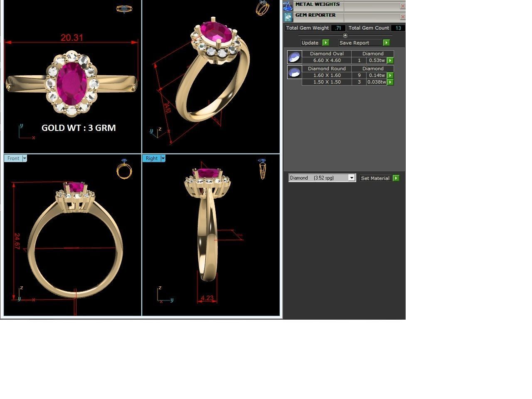Click the Front viewport ring orientation icon

click(x=124, y=169)
